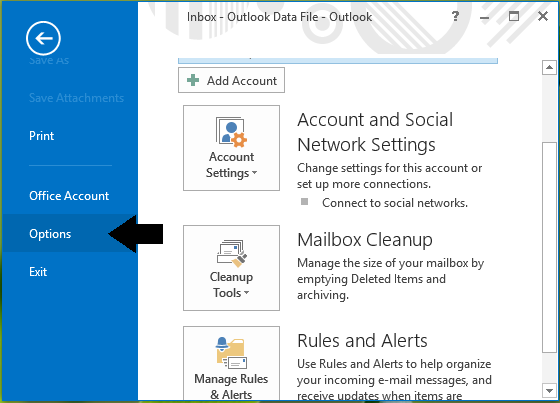
Task: Click the Rules and Alerts bell-folder icon
Action: 231,353
